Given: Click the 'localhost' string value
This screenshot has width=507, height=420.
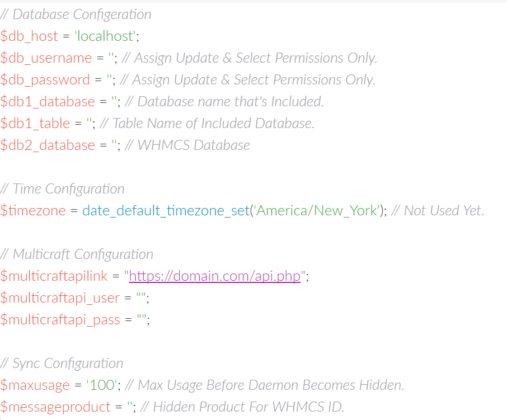Looking at the screenshot, I should (105, 36).
